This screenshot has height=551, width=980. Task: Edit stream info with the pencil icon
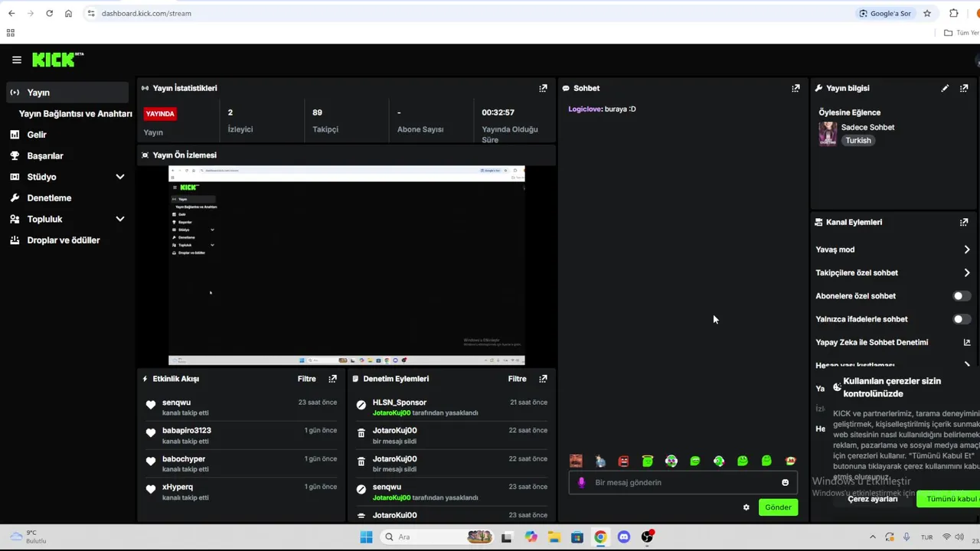pyautogui.click(x=945, y=88)
